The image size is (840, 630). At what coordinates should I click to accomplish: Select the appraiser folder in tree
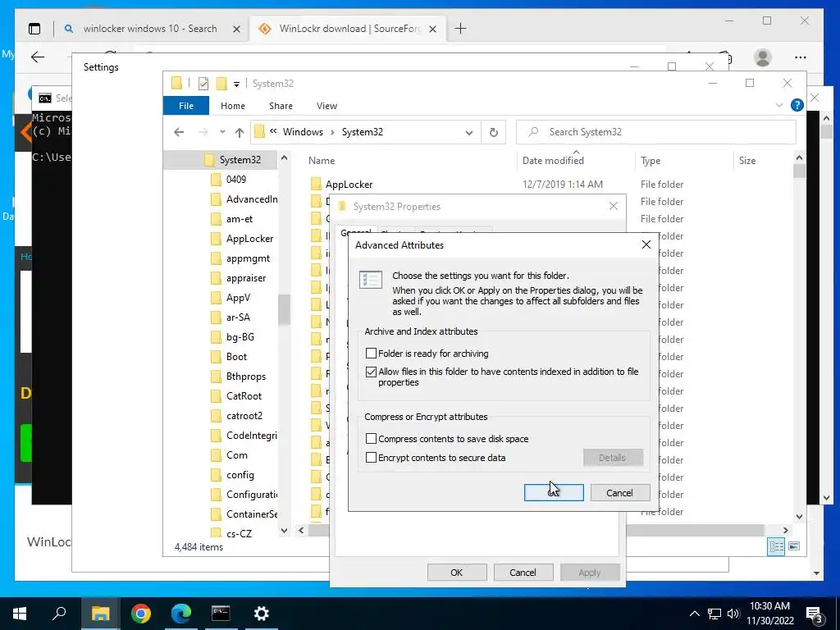pyautogui.click(x=246, y=278)
